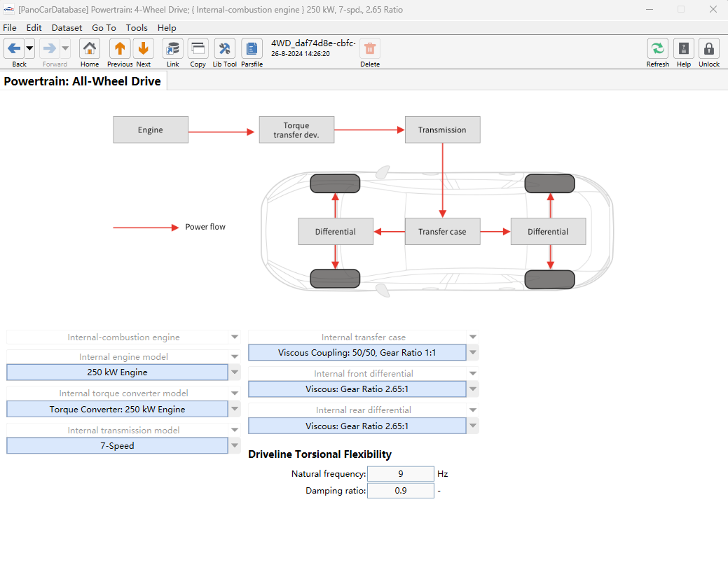Select the Powertrain: All-Wheel Drive tab
The height and width of the screenshot is (565, 728).
point(83,81)
